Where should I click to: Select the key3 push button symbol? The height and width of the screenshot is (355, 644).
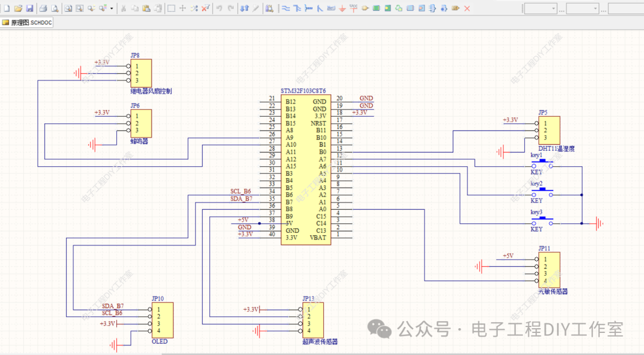(542, 221)
